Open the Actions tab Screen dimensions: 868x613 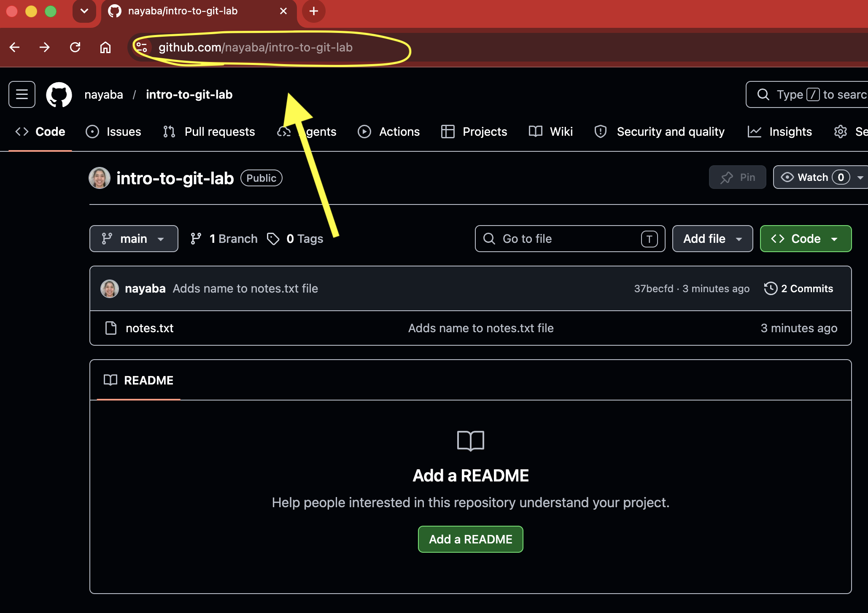click(389, 132)
